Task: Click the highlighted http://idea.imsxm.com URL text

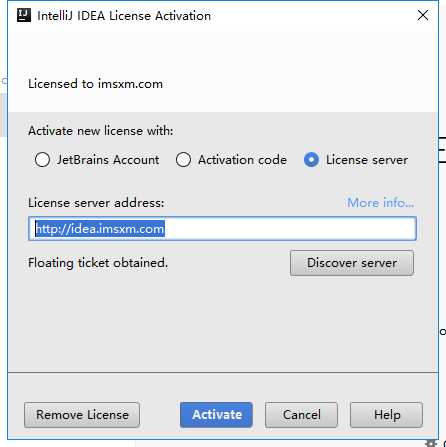Action: pyautogui.click(x=100, y=229)
